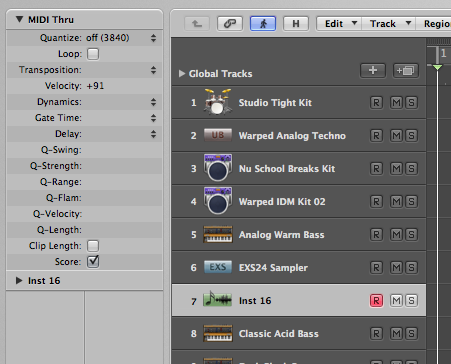Select the Warped Analog Techno track name
This screenshot has height=364, width=451.
(x=292, y=136)
